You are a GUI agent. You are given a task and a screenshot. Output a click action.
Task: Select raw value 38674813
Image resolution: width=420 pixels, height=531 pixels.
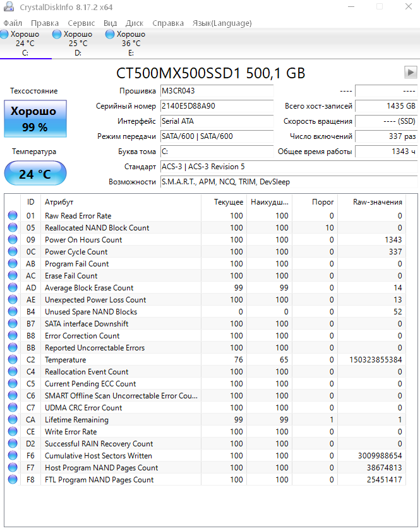click(385, 468)
